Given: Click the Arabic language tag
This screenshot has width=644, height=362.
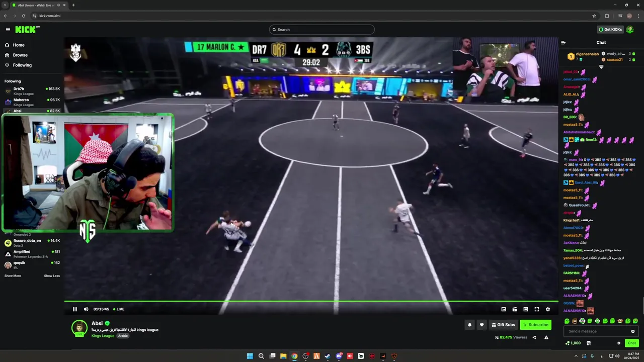Looking at the screenshot, I should click(x=123, y=336).
